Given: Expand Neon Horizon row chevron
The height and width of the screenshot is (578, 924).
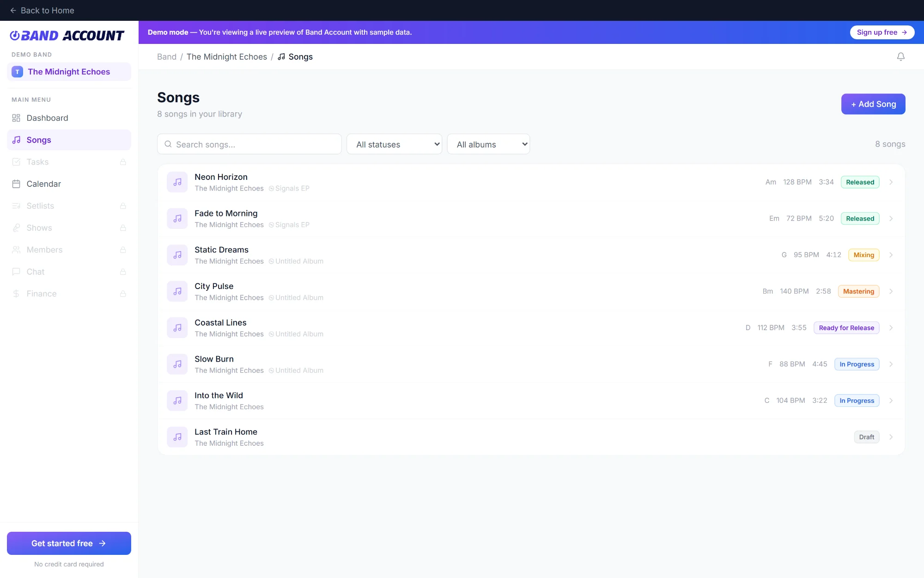Looking at the screenshot, I should 891,182.
